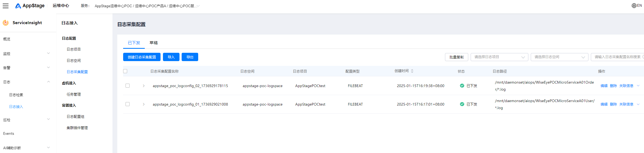The image size is (644, 153).
Task: Click the 批量复制 button
Action: 456,57
